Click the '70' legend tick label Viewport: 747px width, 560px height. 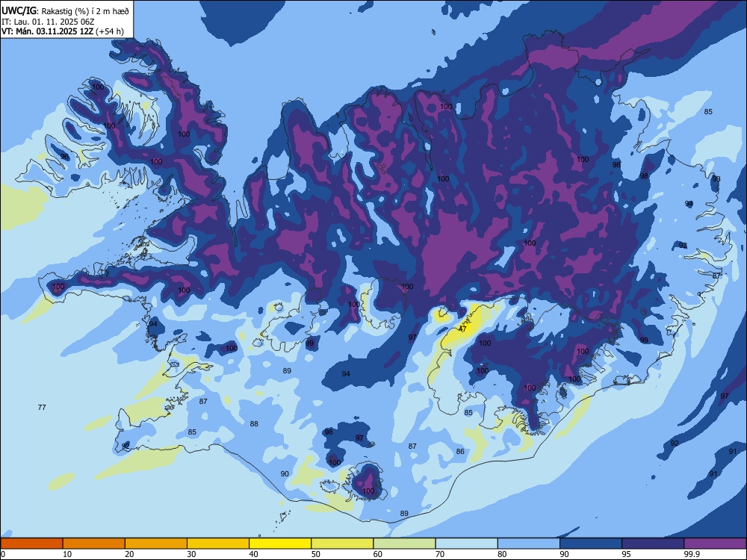440,554
